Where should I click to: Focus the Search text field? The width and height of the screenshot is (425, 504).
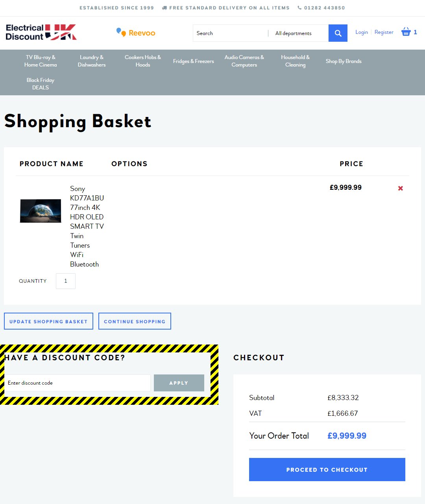231,33
